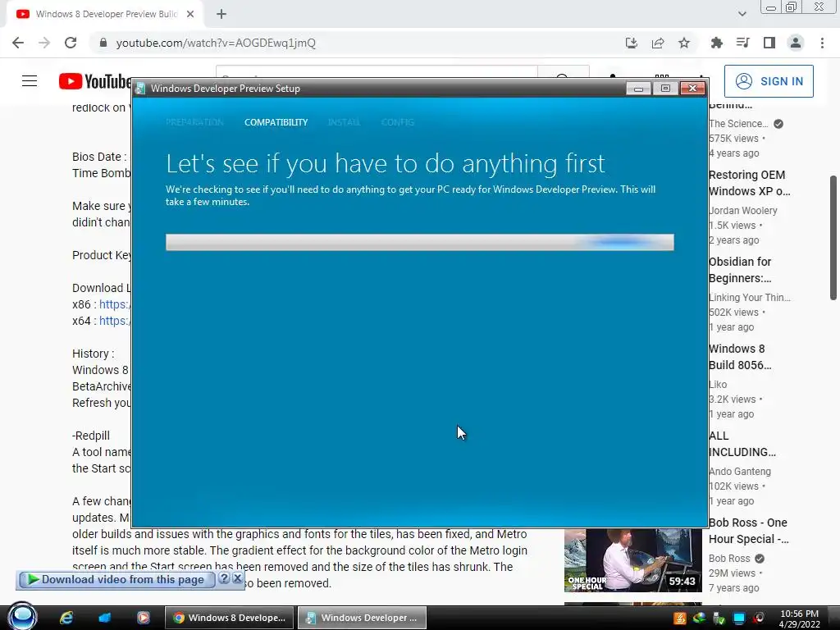Click the green-and-red tray icon
The image size is (840, 630).
click(699, 619)
